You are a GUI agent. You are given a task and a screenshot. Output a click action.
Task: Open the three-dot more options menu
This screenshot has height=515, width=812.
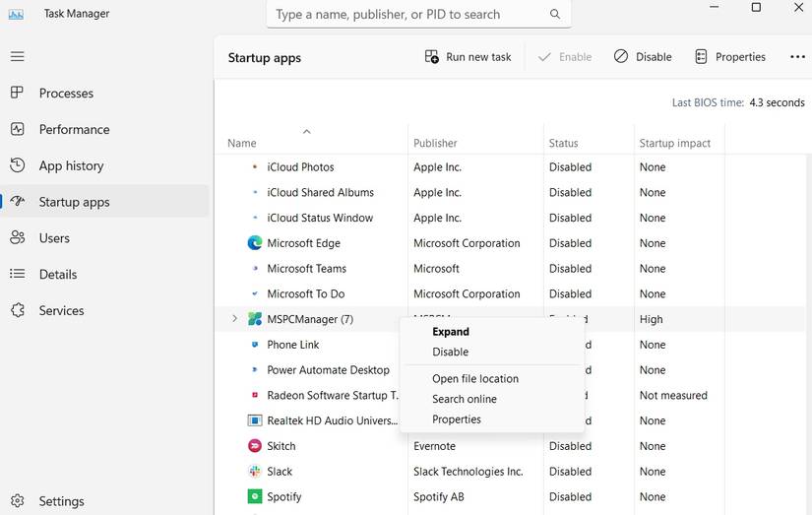[797, 56]
